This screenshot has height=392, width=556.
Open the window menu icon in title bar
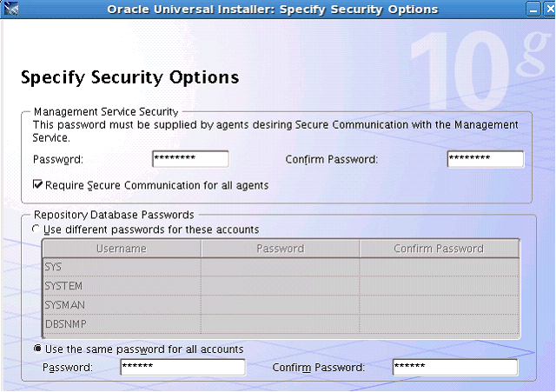tap(12, 10)
